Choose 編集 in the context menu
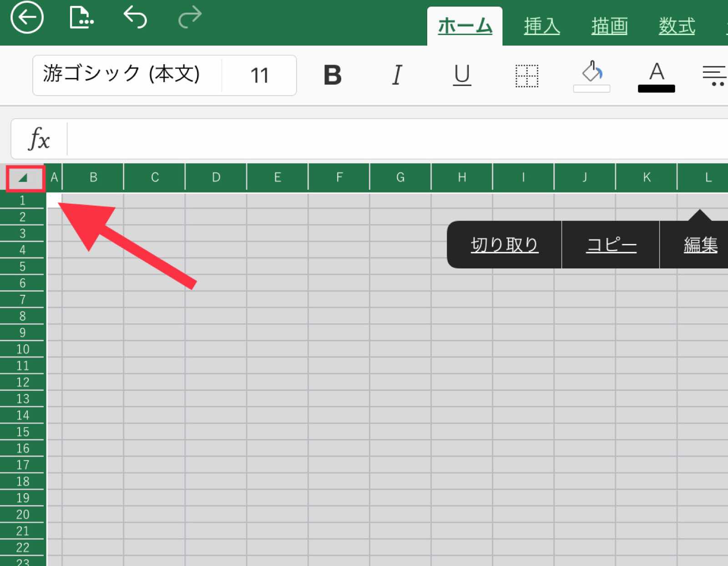This screenshot has height=566, width=728. [x=700, y=244]
